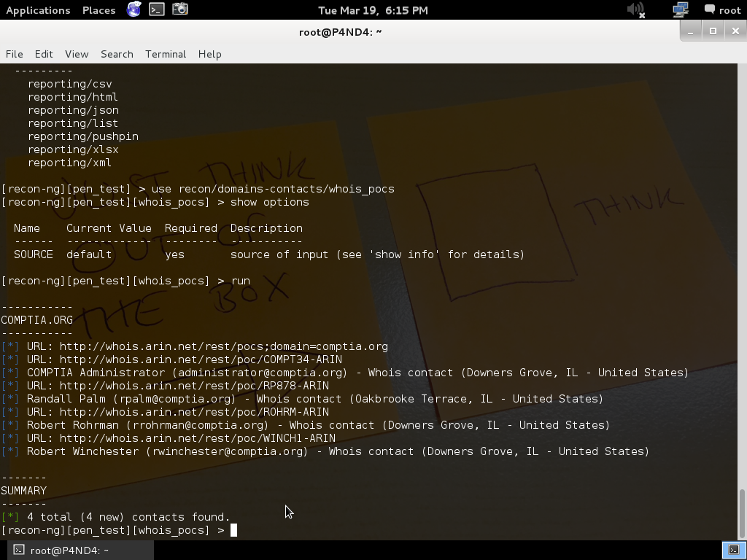Image resolution: width=747 pixels, height=560 pixels.
Task: Expand the Places menu
Action: coord(98,10)
